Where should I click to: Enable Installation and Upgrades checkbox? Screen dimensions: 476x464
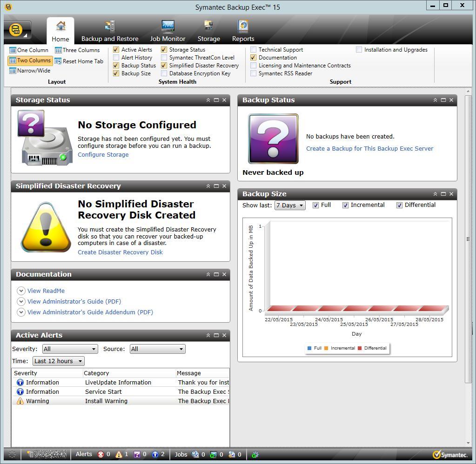point(359,49)
